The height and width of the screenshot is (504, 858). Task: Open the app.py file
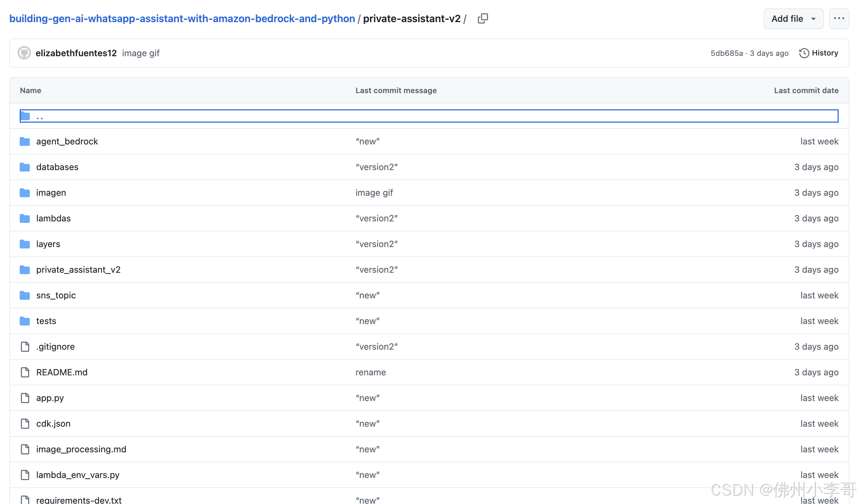click(50, 398)
